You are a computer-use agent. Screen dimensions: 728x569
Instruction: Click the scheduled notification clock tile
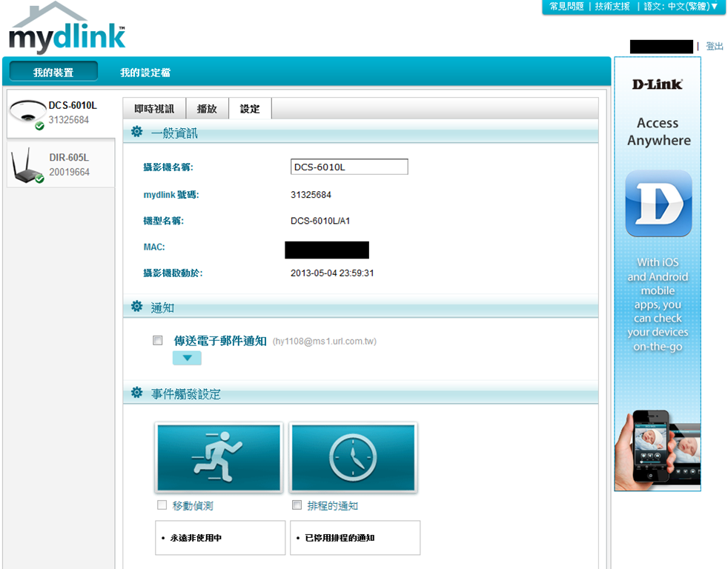pyautogui.click(x=354, y=458)
